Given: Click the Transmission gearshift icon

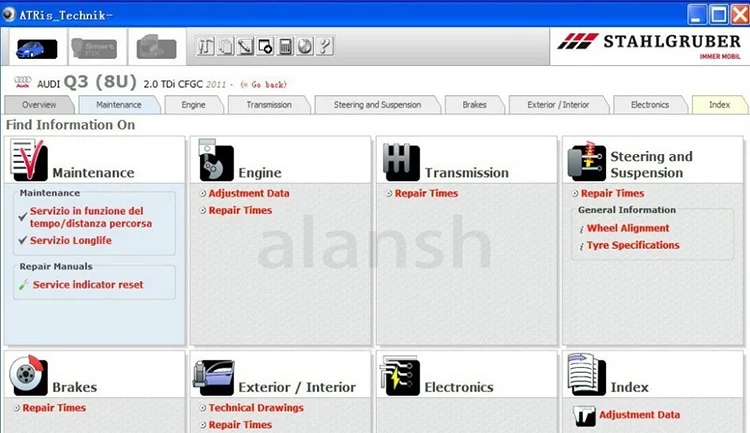Looking at the screenshot, I should [401, 161].
